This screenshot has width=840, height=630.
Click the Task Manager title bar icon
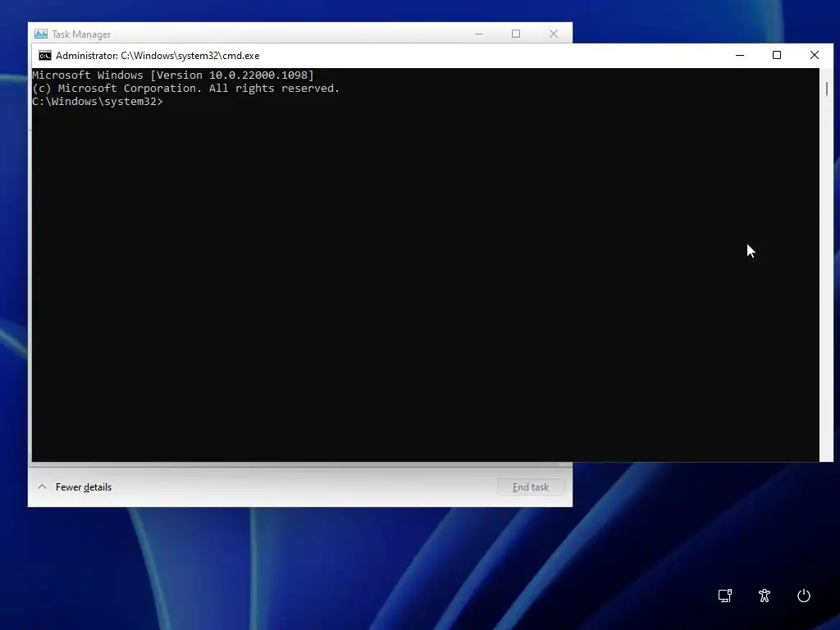41,34
